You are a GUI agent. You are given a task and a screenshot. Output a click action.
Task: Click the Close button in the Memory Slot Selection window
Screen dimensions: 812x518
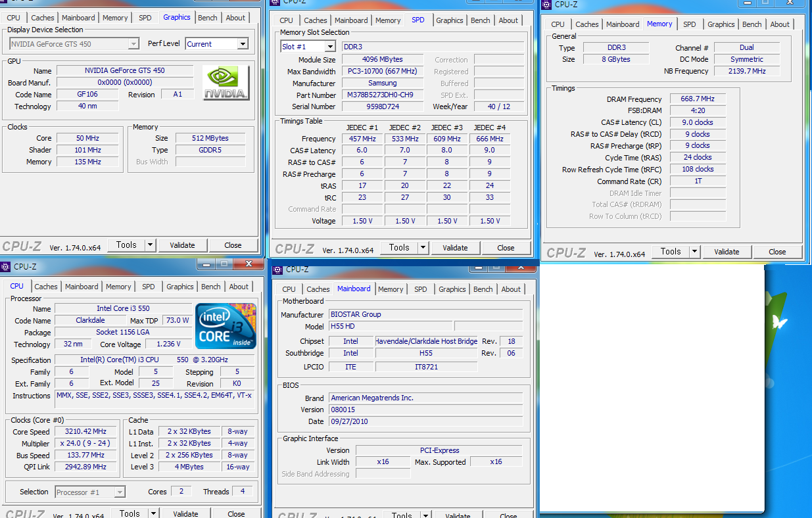(x=506, y=248)
